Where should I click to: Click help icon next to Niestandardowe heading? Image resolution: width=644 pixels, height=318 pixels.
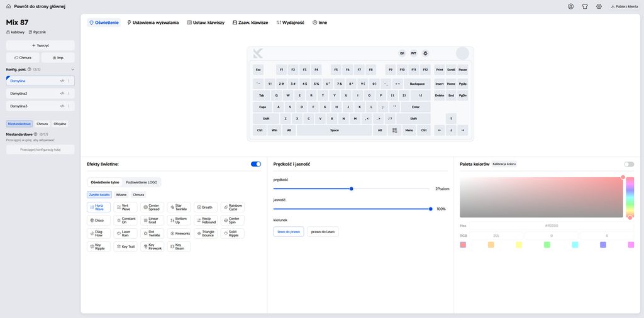[x=36, y=134]
